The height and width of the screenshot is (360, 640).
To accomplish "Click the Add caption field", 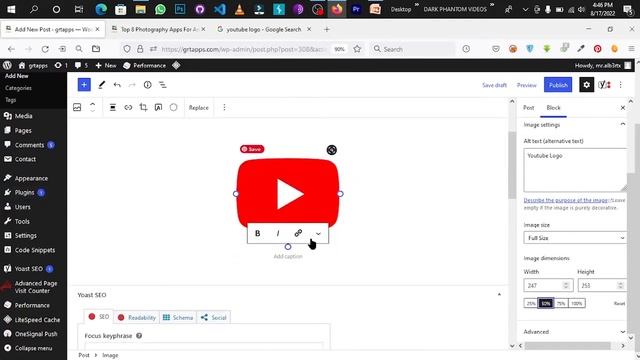I will (x=288, y=256).
